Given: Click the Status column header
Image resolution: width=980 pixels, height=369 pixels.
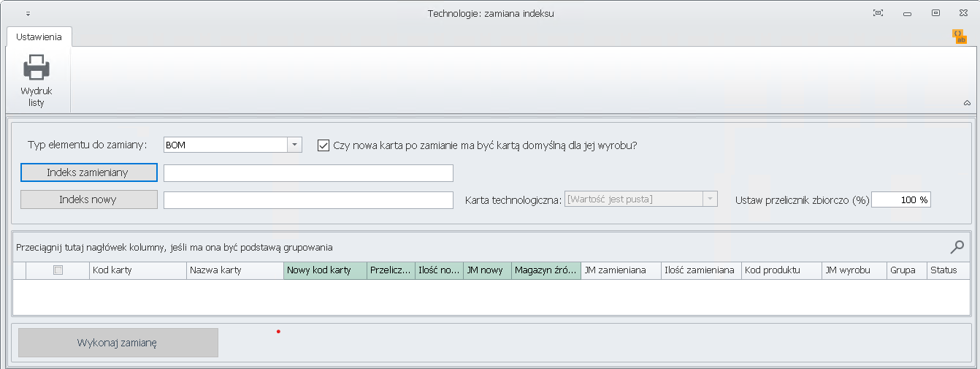Looking at the screenshot, I should (949, 270).
